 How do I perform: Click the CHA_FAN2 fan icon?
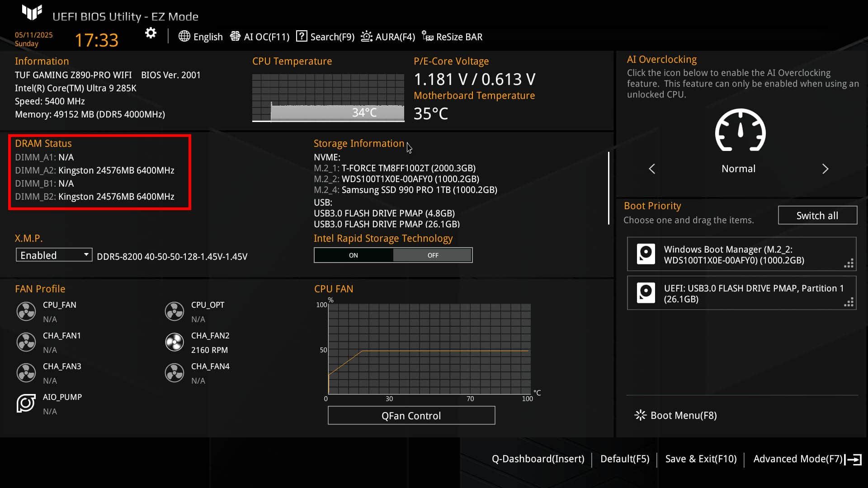175,342
